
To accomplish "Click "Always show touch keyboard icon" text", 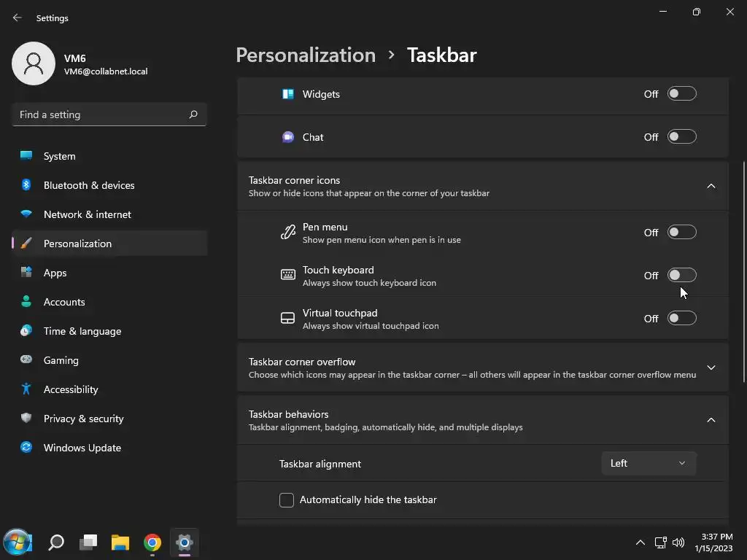I will [x=369, y=283].
